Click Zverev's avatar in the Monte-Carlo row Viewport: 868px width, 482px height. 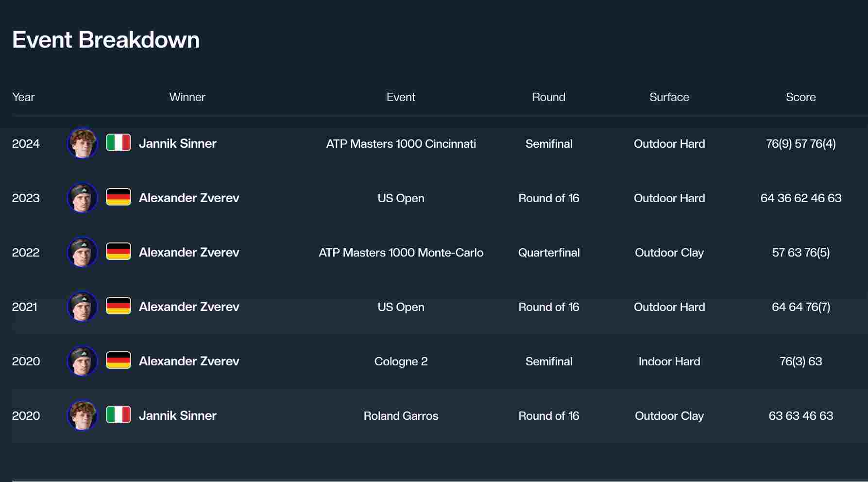click(82, 252)
